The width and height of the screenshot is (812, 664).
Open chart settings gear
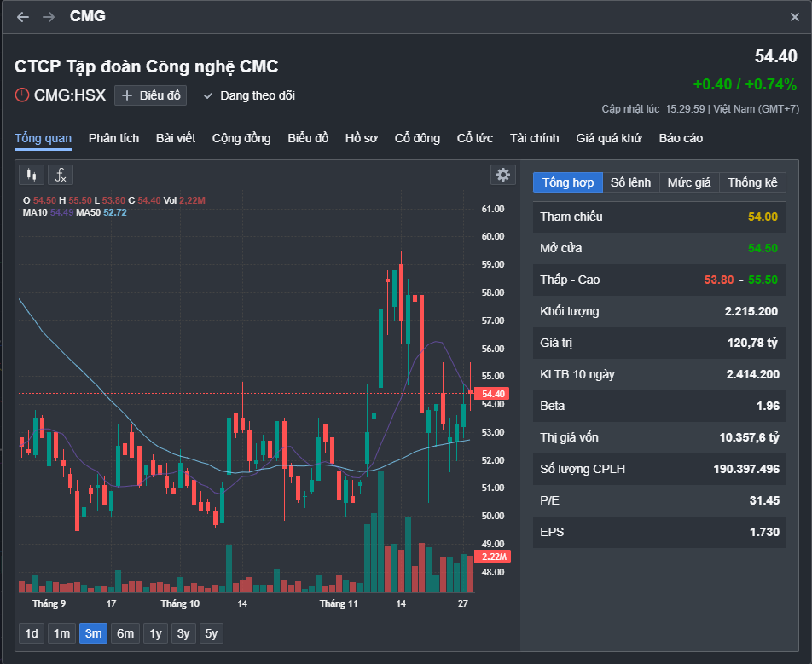(x=503, y=175)
